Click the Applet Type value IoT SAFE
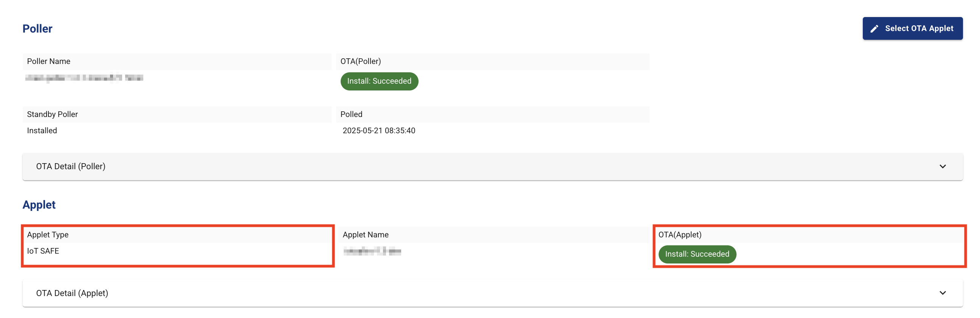 click(x=43, y=251)
